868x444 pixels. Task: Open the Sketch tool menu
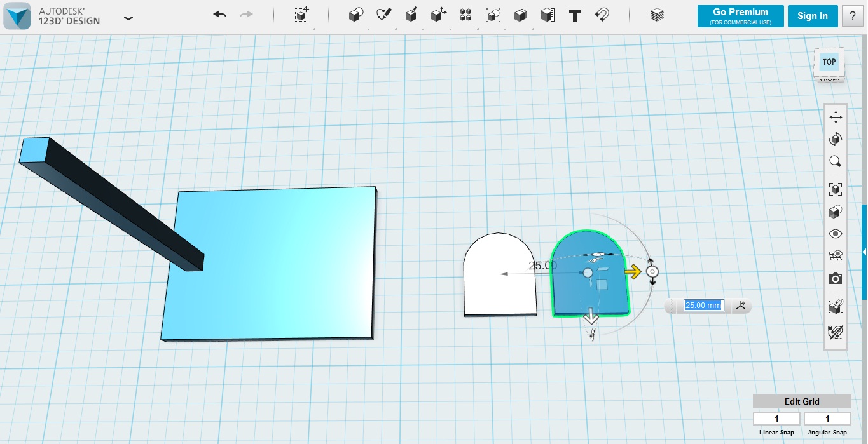coord(383,15)
